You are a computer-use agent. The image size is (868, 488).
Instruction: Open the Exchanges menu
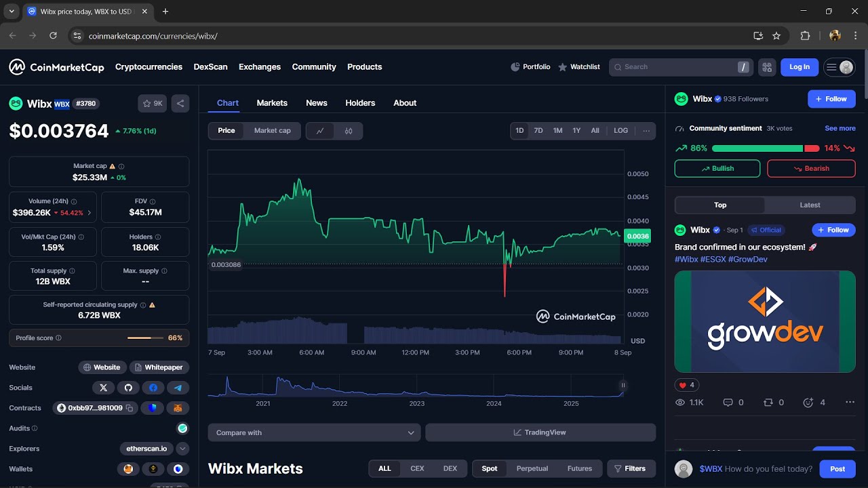pyautogui.click(x=260, y=67)
